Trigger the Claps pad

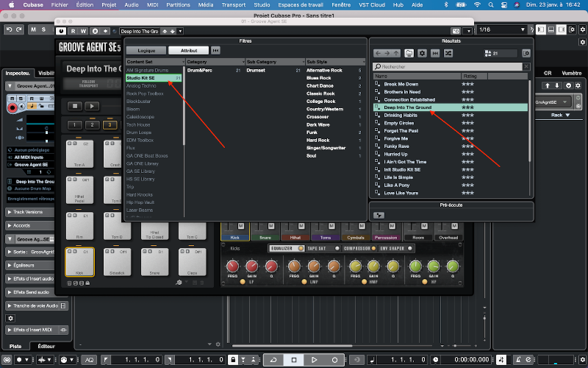[192, 262]
